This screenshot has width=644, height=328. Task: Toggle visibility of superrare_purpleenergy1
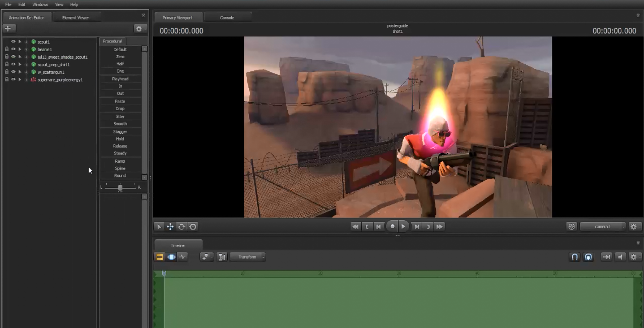click(13, 79)
